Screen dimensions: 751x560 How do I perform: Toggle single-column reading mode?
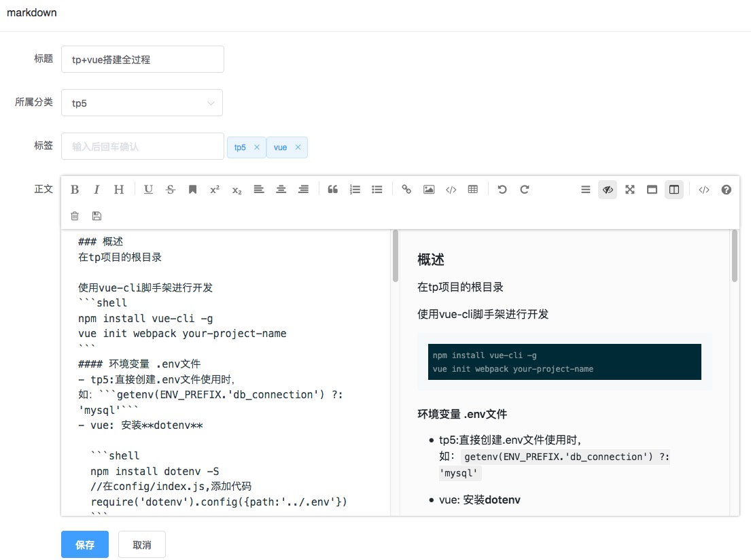[x=652, y=190]
